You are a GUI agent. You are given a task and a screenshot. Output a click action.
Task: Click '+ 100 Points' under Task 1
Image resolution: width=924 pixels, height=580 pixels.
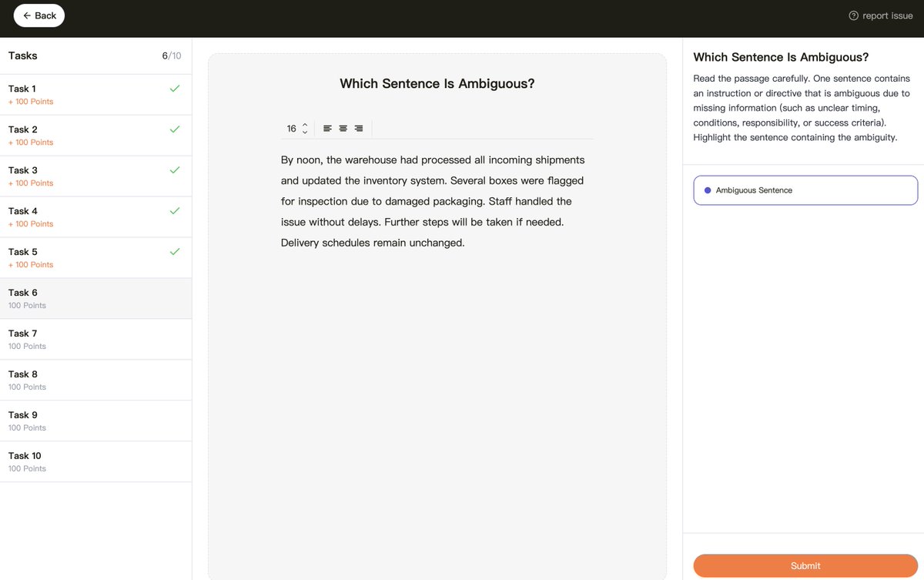click(31, 102)
